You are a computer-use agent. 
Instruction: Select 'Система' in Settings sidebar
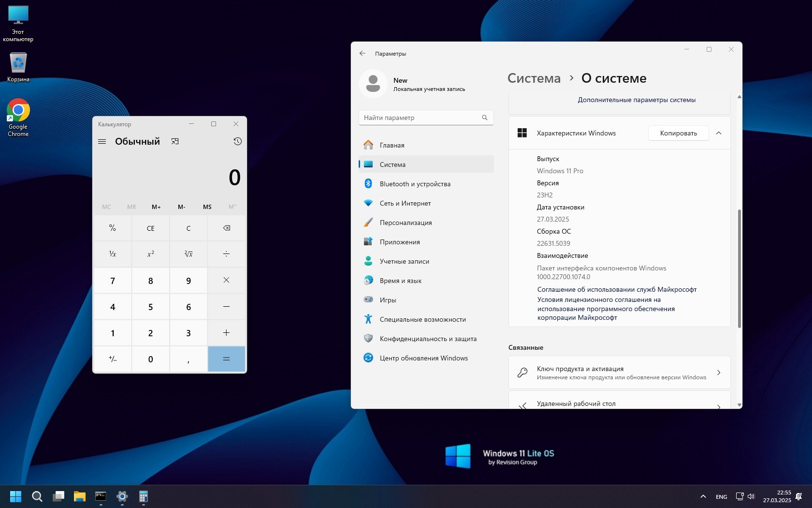[x=426, y=164]
